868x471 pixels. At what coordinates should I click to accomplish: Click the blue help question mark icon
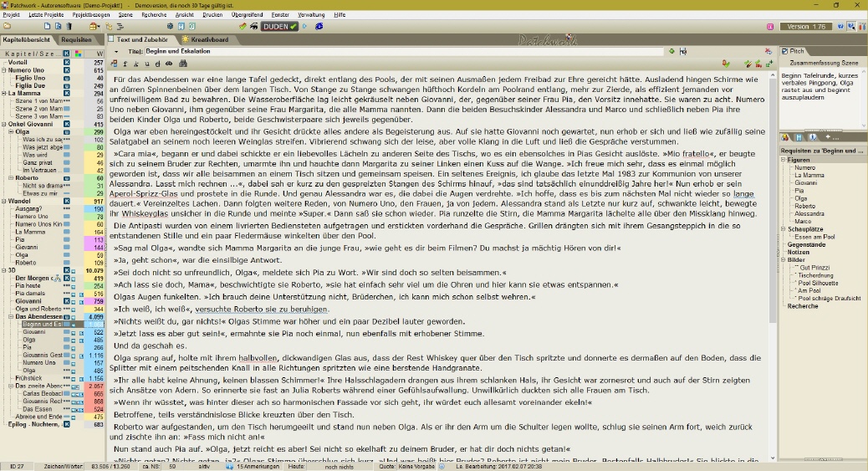point(841,26)
